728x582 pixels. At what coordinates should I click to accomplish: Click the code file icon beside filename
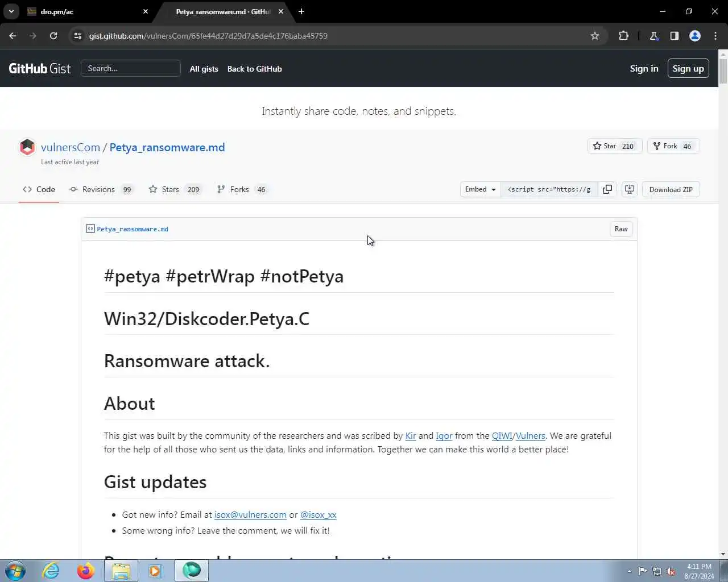(x=90, y=228)
